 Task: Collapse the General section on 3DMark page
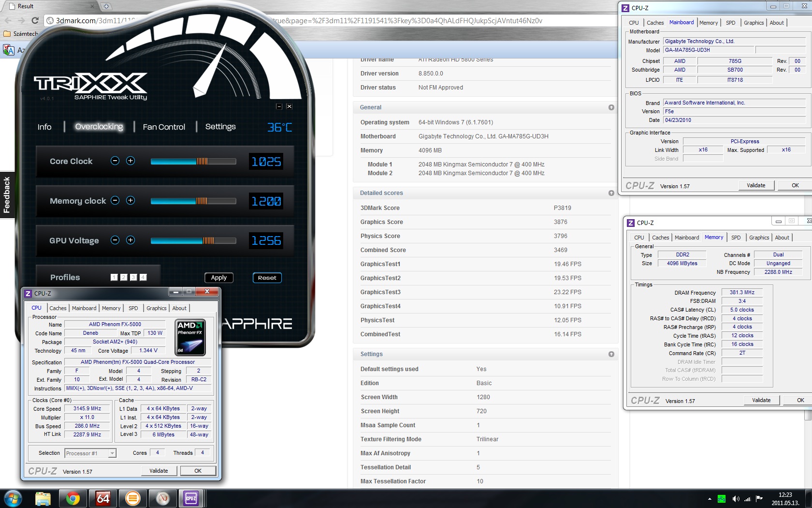click(611, 107)
